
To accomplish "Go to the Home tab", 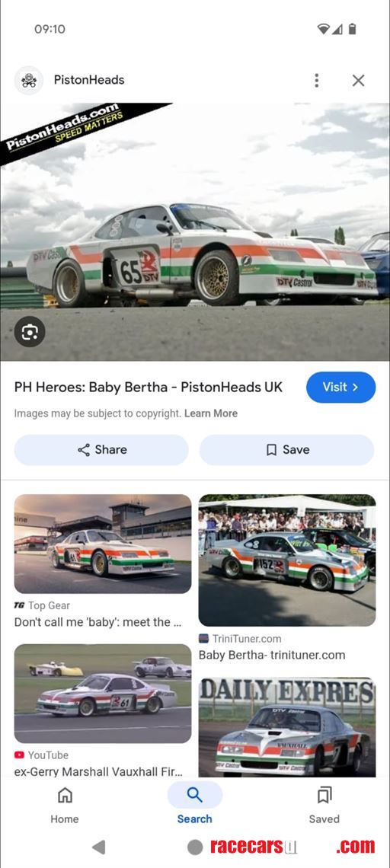I will click(x=65, y=806).
